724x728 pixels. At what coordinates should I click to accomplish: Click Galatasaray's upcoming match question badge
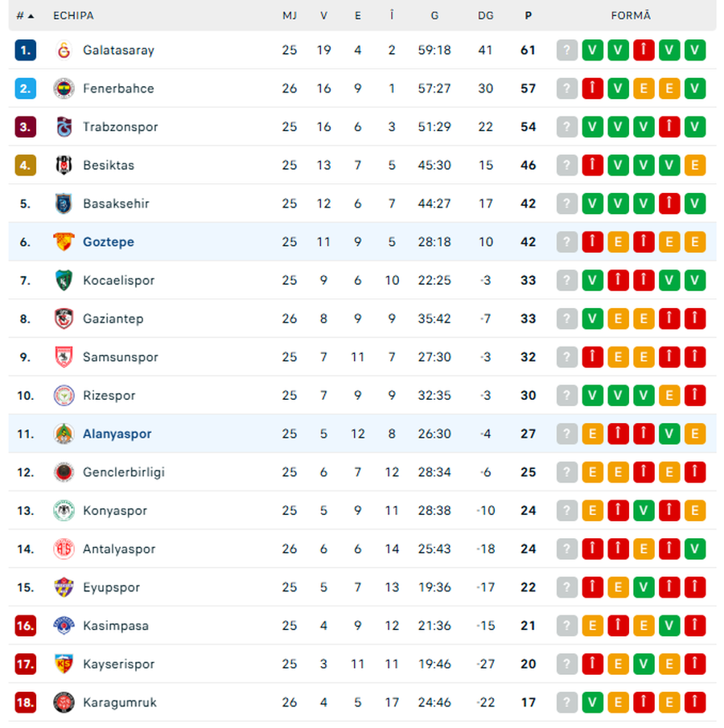pos(567,50)
